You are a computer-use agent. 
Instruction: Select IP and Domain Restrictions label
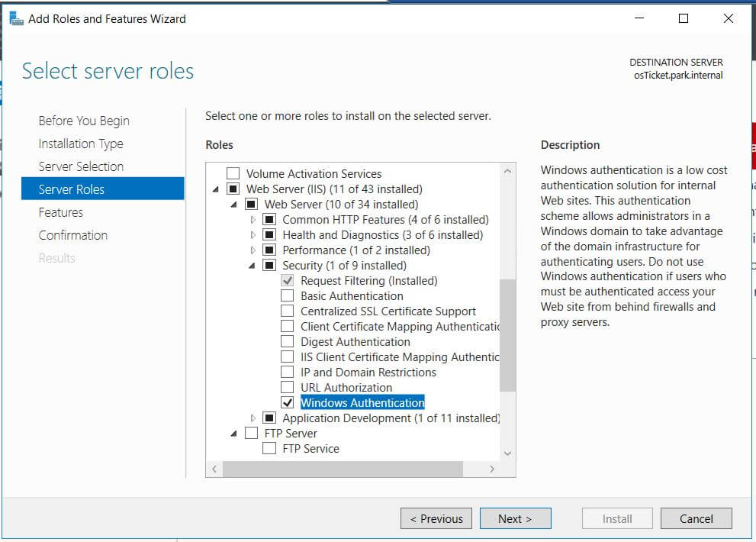coord(368,372)
